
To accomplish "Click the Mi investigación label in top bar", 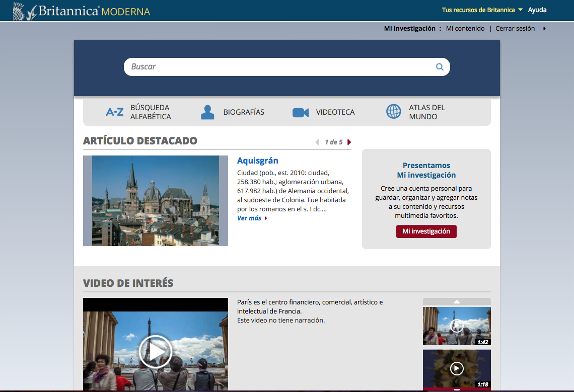I will click(410, 29).
